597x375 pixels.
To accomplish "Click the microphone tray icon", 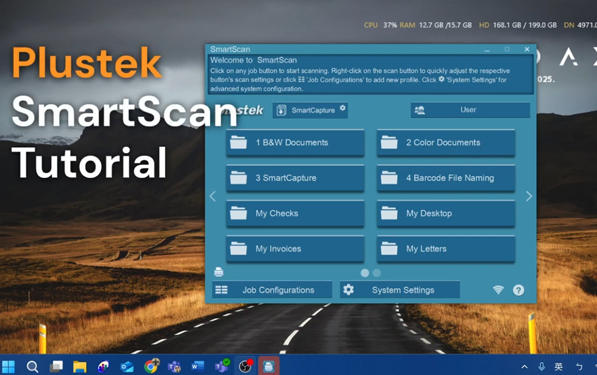I will click(x=541, y=367).
